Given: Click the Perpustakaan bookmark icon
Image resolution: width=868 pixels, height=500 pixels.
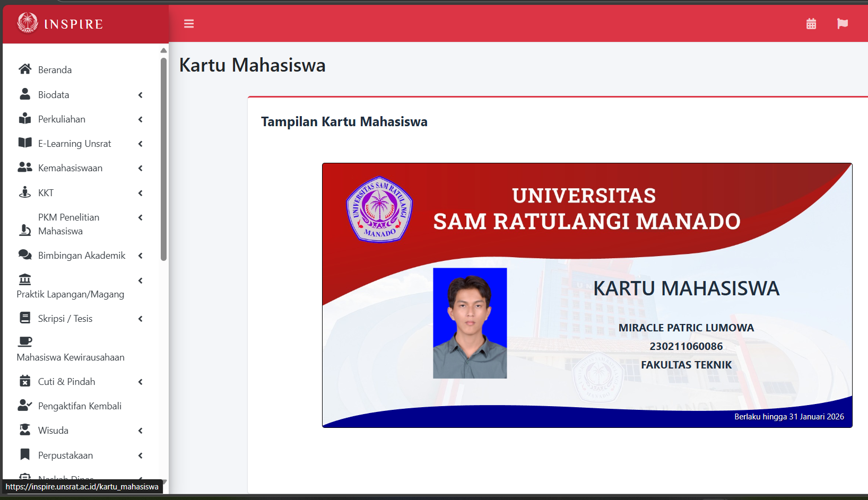Looking at the screenshot, I should [x=25, y=454].
